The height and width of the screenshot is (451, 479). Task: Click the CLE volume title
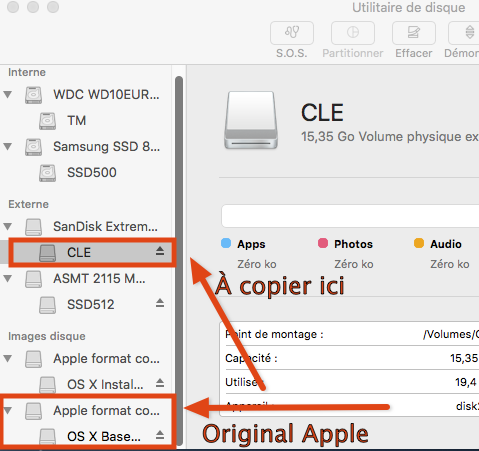(x=322, y=113)
